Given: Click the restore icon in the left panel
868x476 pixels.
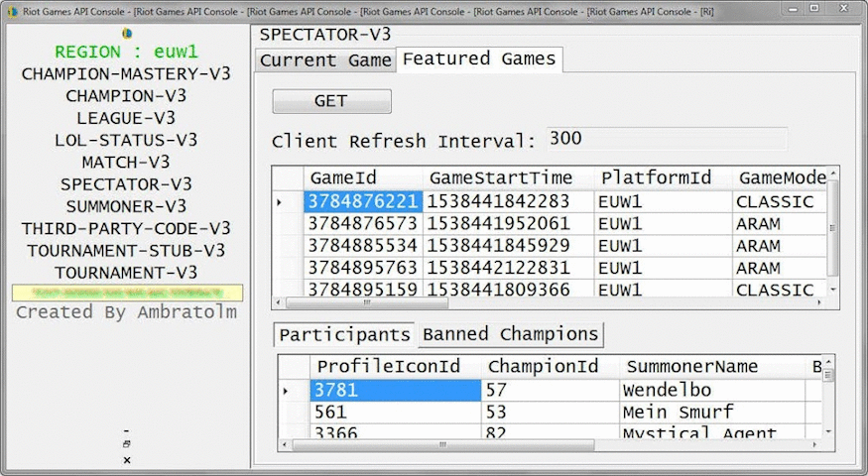Looking at the screenshot, I should pos(126,444).
